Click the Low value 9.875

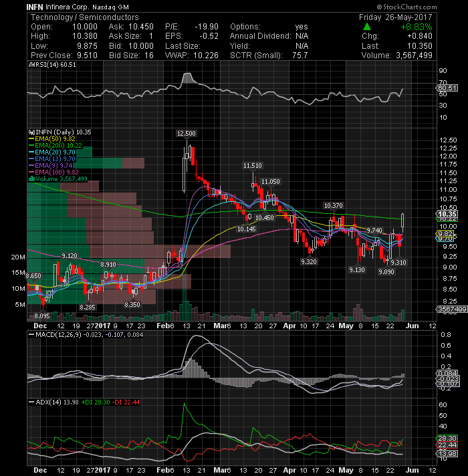[x=87, y=46]
